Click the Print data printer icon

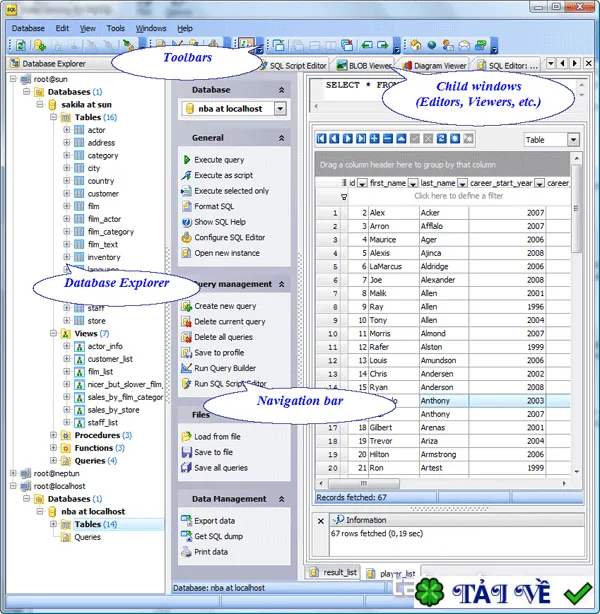click(x=186, y=552)
